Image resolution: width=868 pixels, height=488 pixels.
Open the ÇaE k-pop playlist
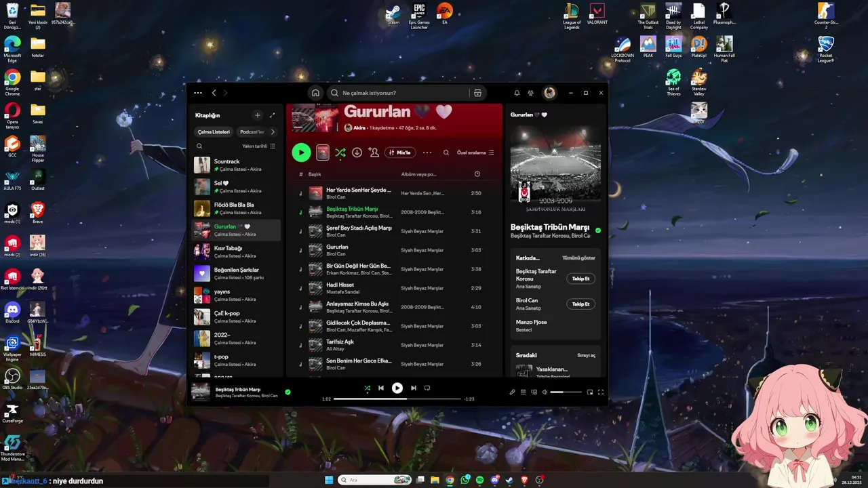tap(237, 317)
